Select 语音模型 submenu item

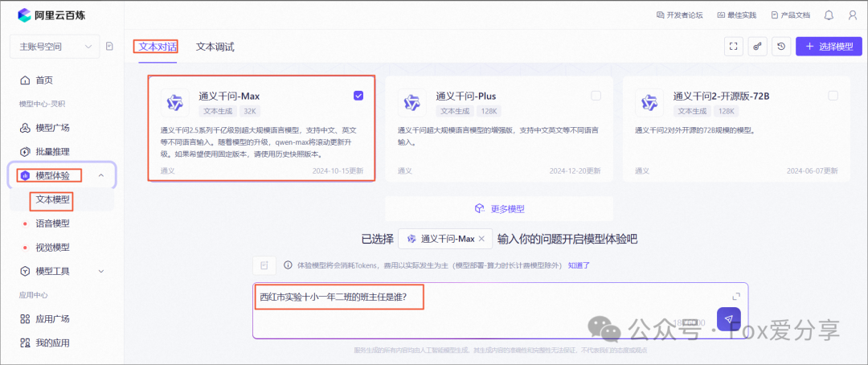pos(52,224)
